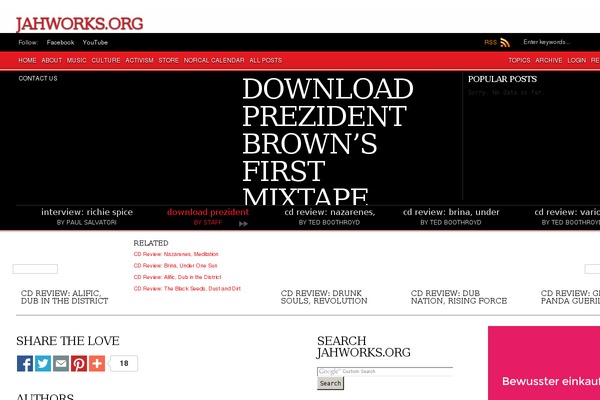600x400 pixels.
Task: Click the share count bubble showing 18
Action: [x=124, y=363]
